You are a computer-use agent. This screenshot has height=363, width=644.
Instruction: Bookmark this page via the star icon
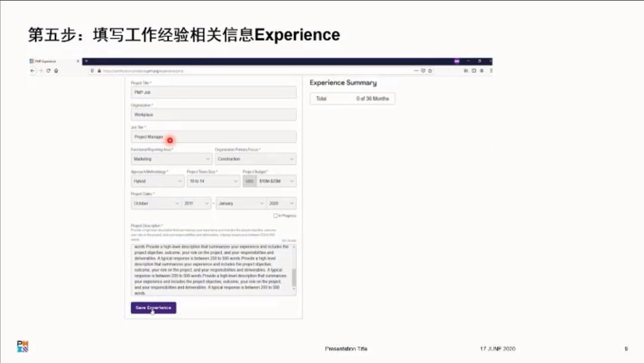(x=431, y=70)
